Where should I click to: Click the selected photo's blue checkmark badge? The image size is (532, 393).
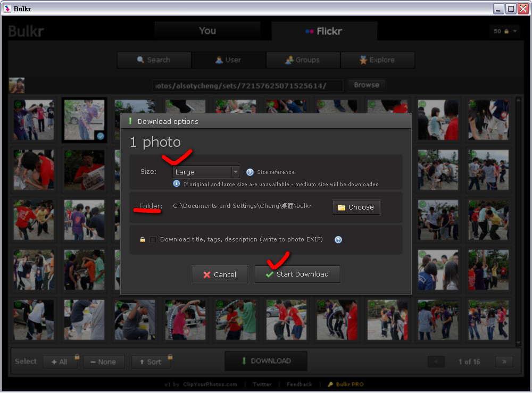(101, 136)
